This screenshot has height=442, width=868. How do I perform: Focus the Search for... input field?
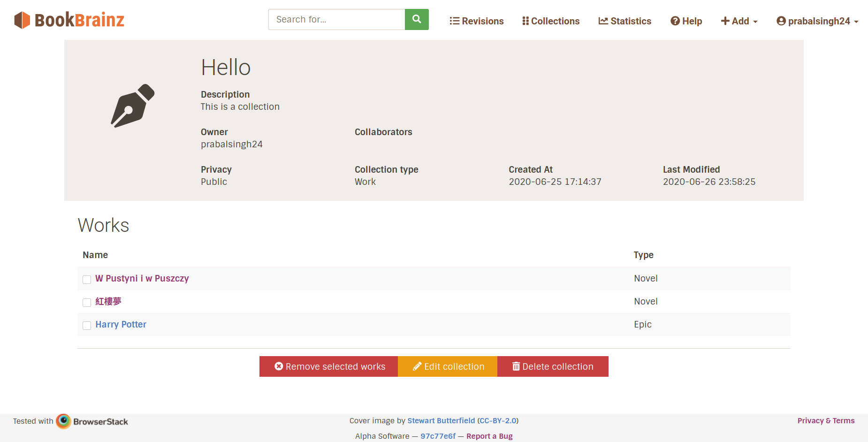click(336, 19)
